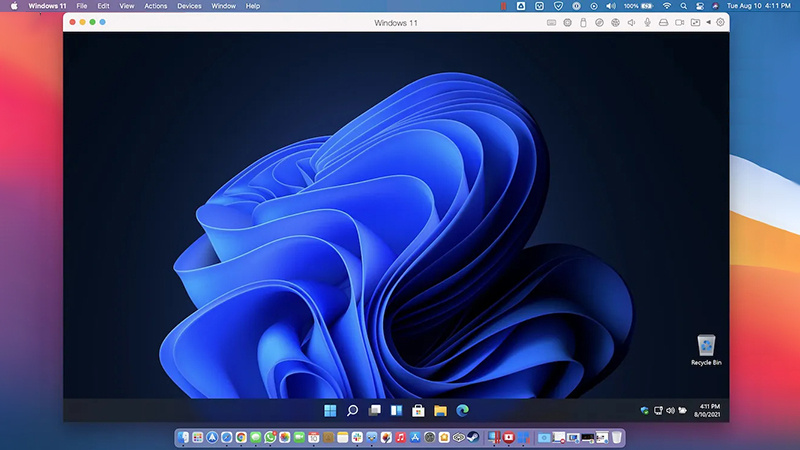
Task: Open the Help menu
Action: coord(253,6)
